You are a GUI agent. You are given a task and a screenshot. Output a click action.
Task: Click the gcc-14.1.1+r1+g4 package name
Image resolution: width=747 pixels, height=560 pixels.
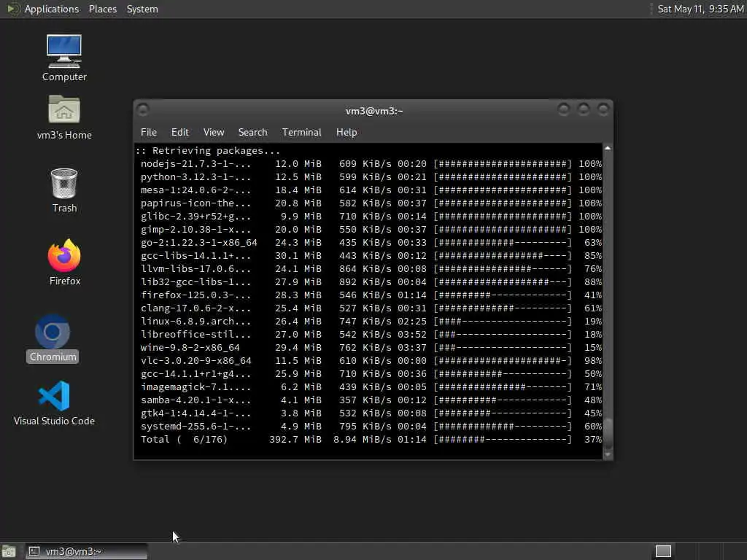(196, 374)
